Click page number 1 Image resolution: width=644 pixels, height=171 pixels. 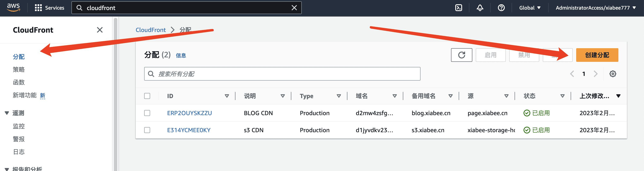pyautogui.click(x=583, y=74)
